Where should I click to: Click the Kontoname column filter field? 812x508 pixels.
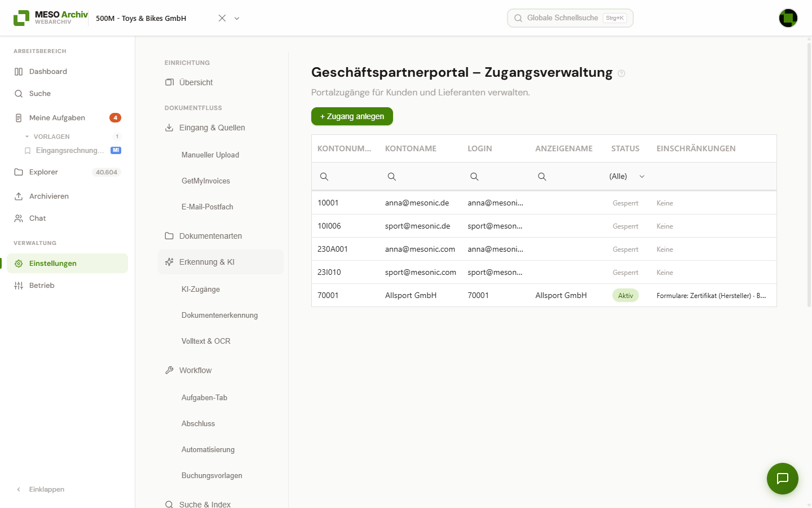(x=421, y=177)
